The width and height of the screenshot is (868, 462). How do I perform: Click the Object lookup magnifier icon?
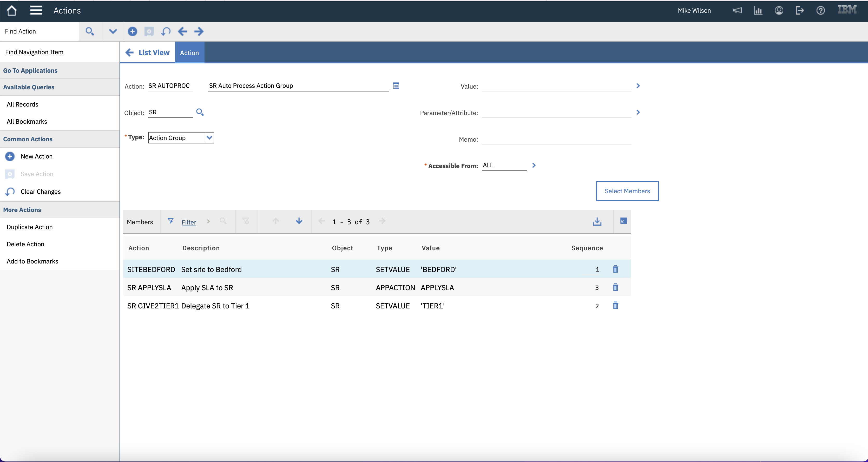point(200,112)
